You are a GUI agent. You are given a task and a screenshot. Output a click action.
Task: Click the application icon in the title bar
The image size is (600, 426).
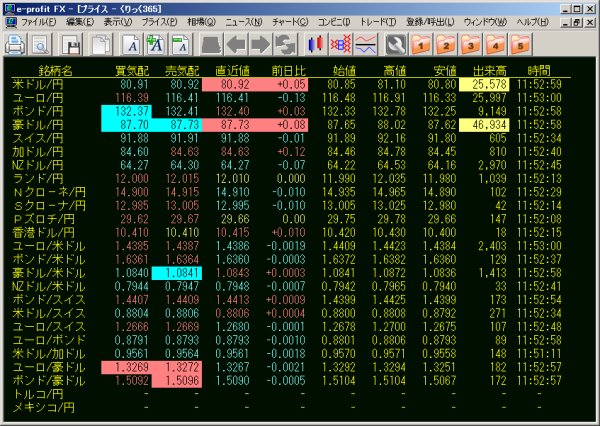click(10, 8)
